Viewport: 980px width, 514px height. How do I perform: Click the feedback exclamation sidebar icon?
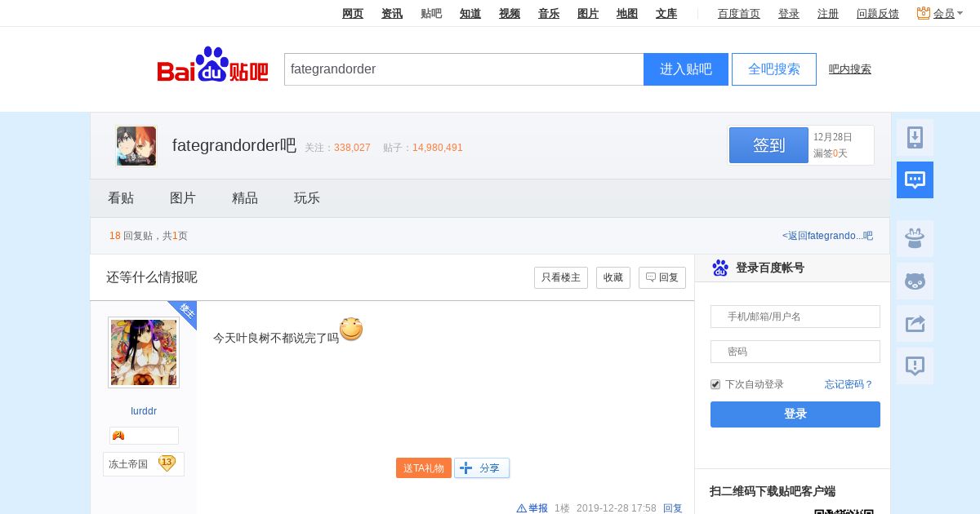coord(915,366)
